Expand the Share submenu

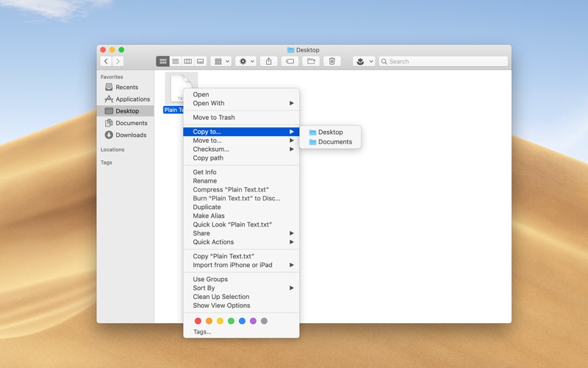pos(241,233)
